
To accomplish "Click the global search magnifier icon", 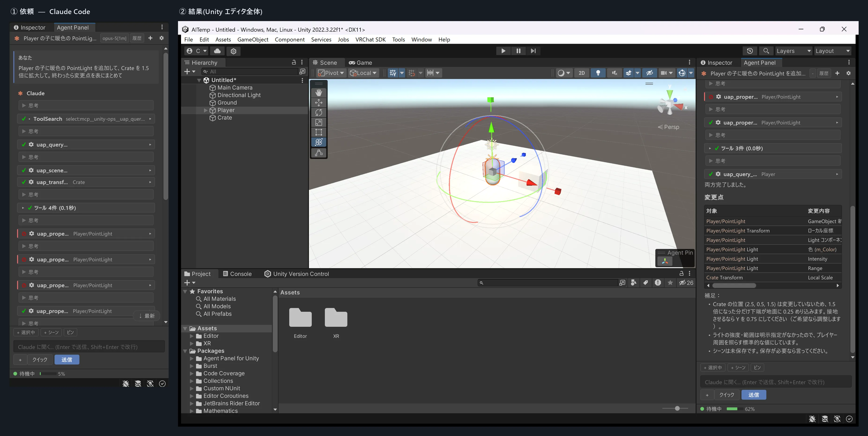I will (x=766, y=51).
